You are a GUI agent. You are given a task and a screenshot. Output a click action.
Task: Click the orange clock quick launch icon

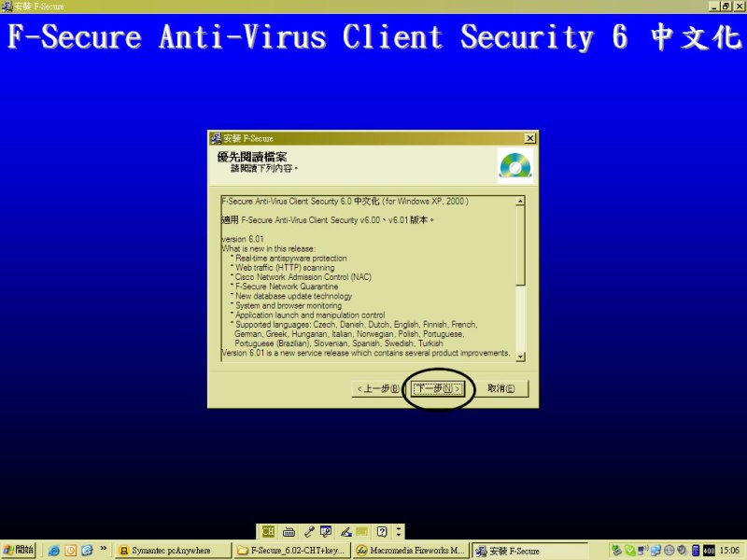(x=71, y=551)
